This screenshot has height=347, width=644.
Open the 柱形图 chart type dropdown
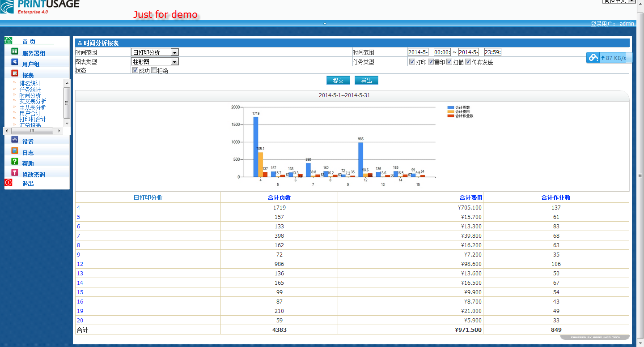pos(155,62)
